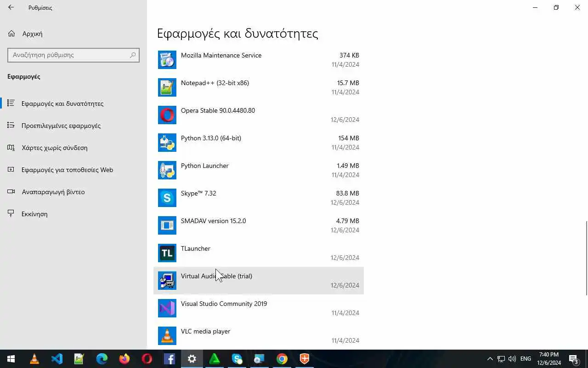This screenshot has width=588, height=368.
Task: Click 'Skype™ 7.32' app name
Action: tap(198, 193)
